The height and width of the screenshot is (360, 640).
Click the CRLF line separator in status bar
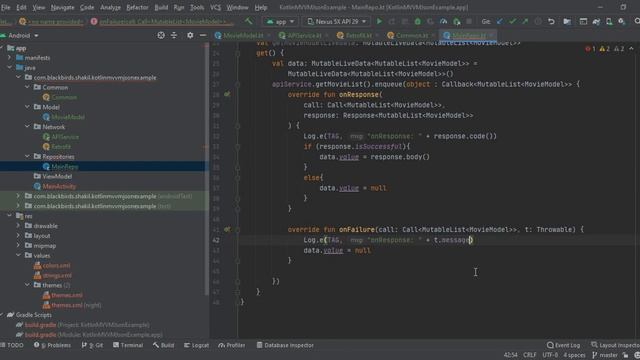530,355
